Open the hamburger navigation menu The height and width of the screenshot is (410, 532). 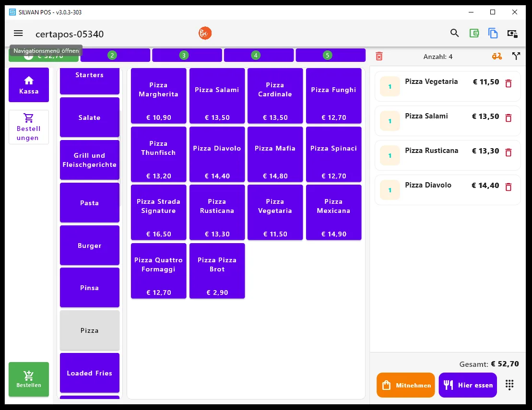pos(18,33)
